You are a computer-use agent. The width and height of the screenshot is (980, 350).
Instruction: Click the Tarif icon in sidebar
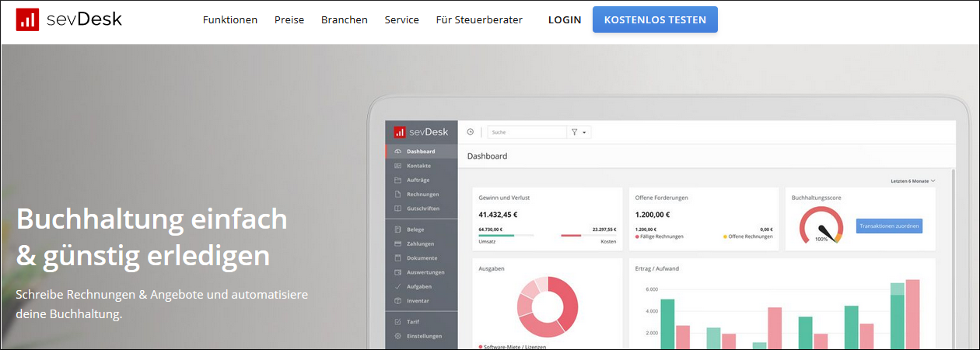click(397, 321)
